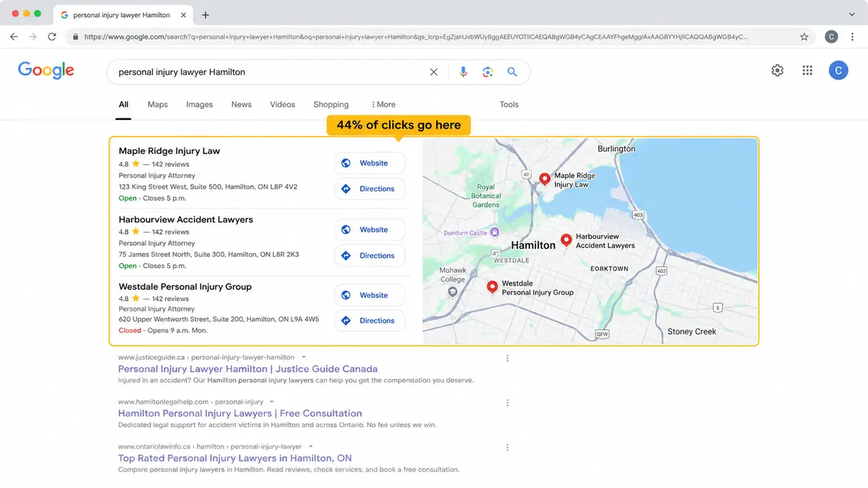This screenshot has width=868, height=488.
Task: Click the Closed status of Westdale listing
Action: tap(130, 330)
